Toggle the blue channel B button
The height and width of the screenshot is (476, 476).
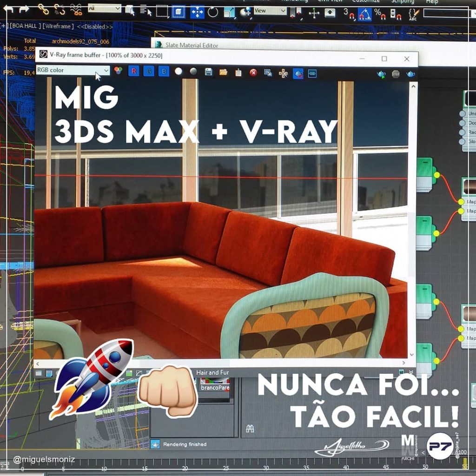(x=164, y=71)
